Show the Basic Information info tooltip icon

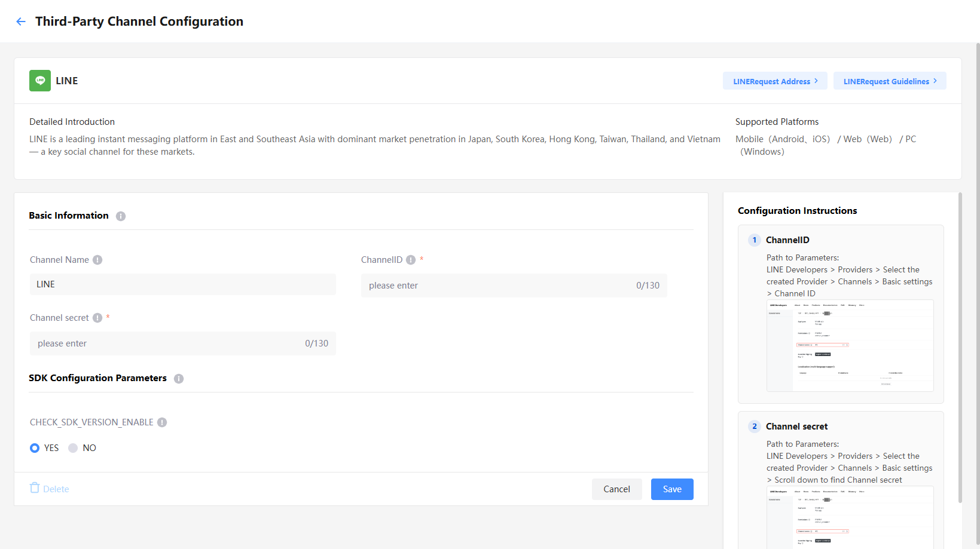click(x=121, y=216)
